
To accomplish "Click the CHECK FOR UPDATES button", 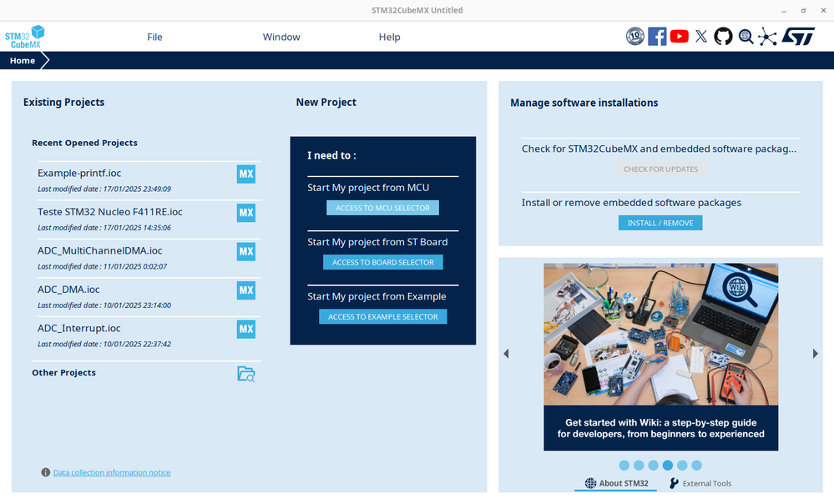I will [660, 169].
